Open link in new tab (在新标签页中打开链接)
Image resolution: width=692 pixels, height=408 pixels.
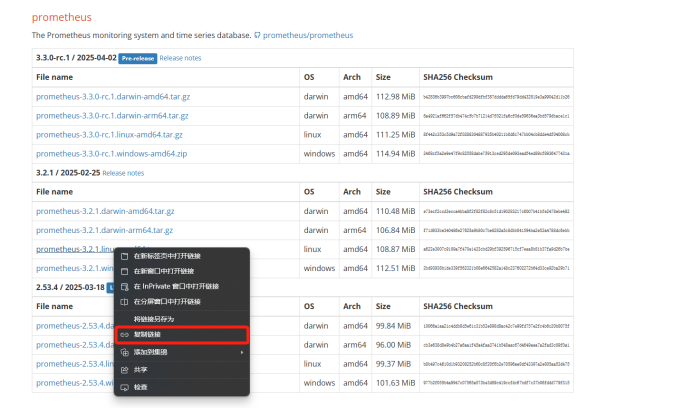click(x=182, y=256)
